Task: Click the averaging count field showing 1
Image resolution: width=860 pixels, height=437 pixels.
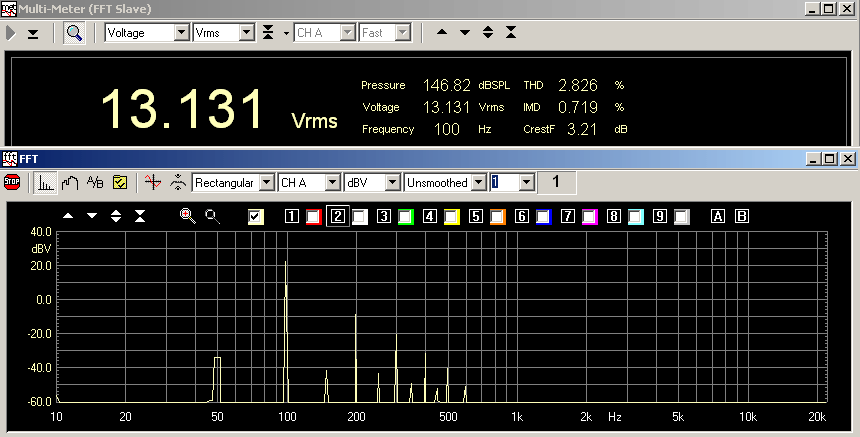Action: point(504,182)
